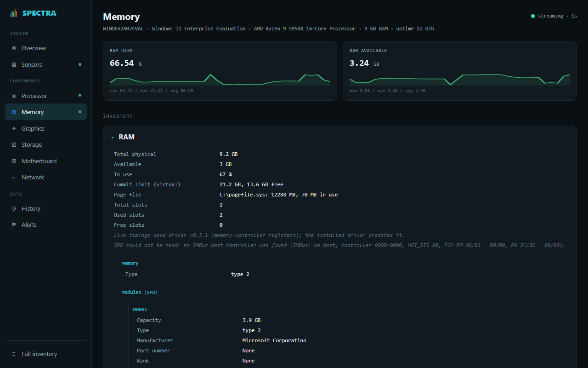Click the Live timings driver v0.3.1 note
This screenshot has height=368, width=588.
click(259, 235)
